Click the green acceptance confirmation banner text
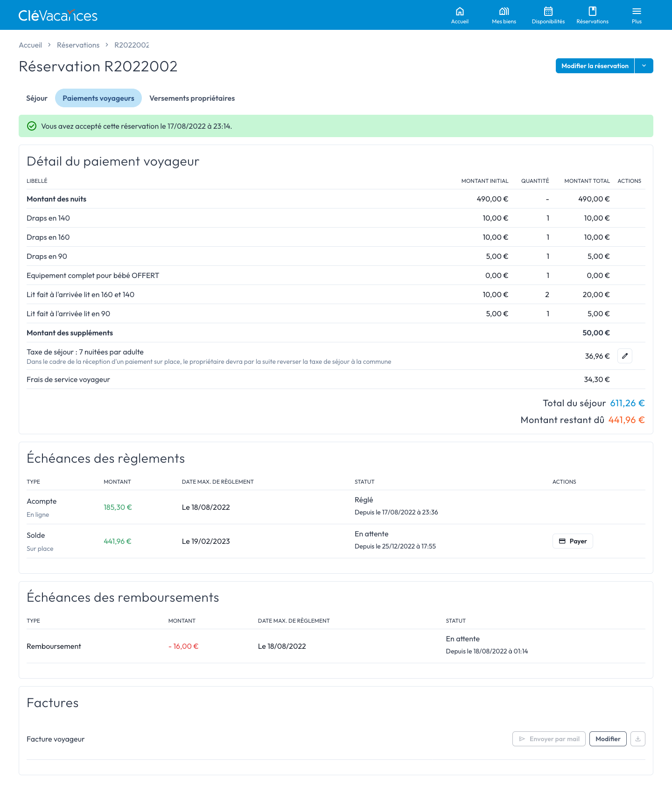 click(x=136, y=126)
